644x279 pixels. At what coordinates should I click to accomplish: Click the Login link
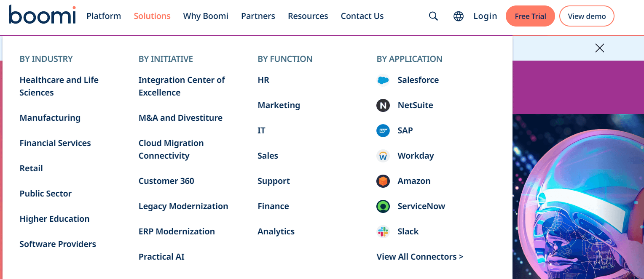click(x=485, y=16)
